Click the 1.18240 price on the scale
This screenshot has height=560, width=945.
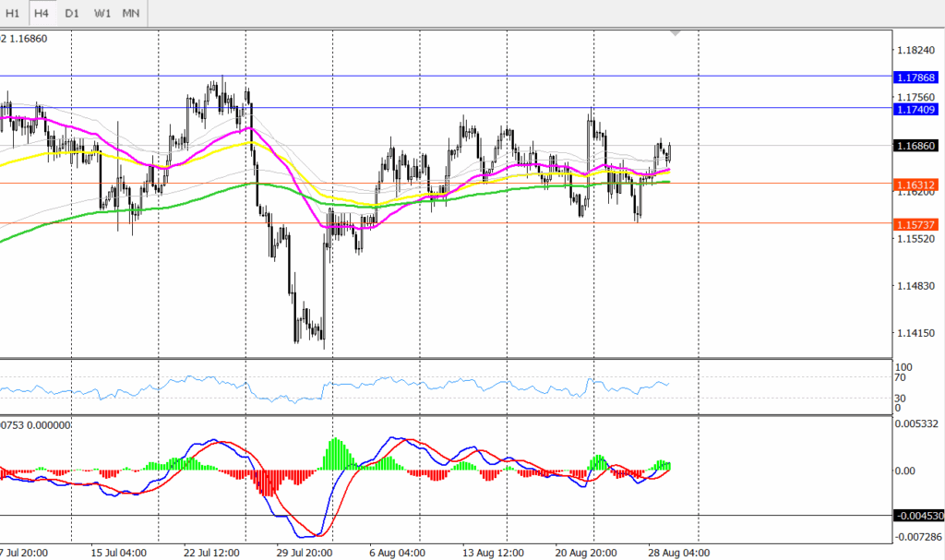(x=916, y=50)
